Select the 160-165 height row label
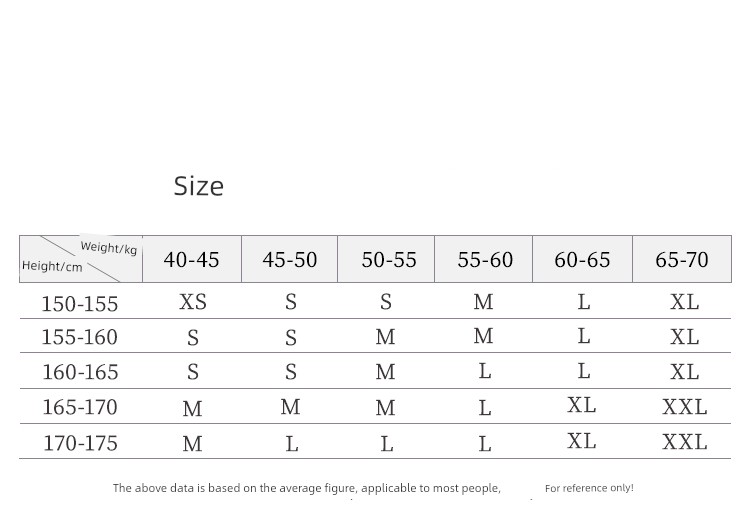 (80, 372)
